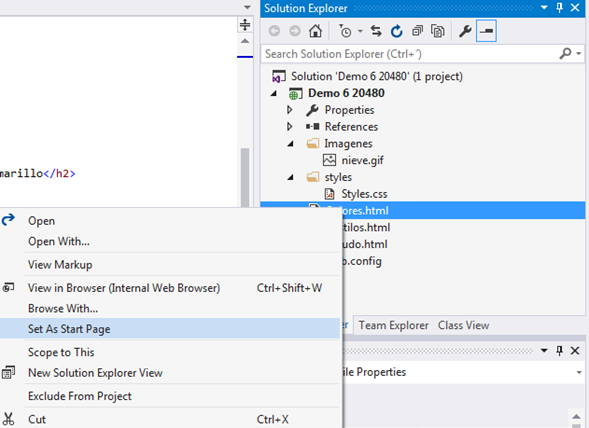The height and width of the screenshot is (428, 589).
Task: Pin the Solution Explorer panel
Action: coord(559,8)
